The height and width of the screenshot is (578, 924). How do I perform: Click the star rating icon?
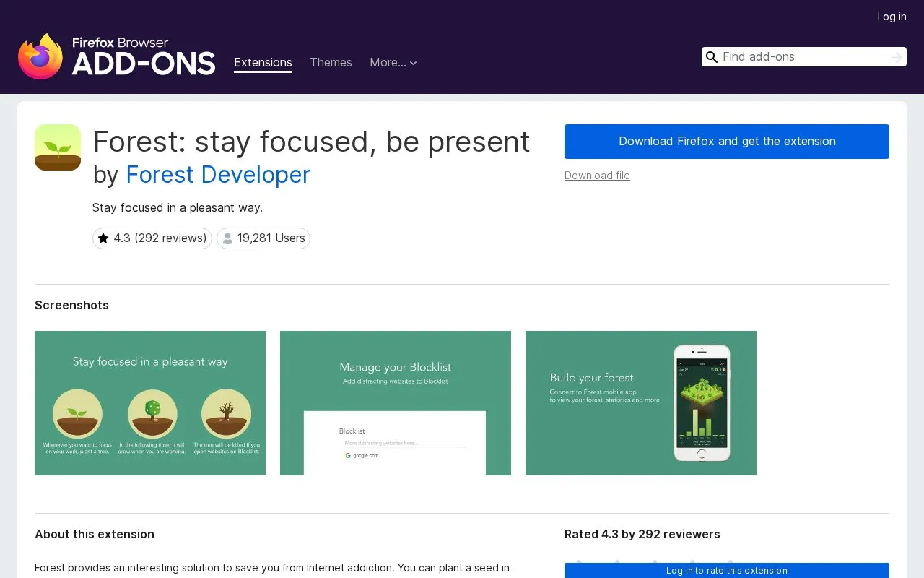pos(103,238)
